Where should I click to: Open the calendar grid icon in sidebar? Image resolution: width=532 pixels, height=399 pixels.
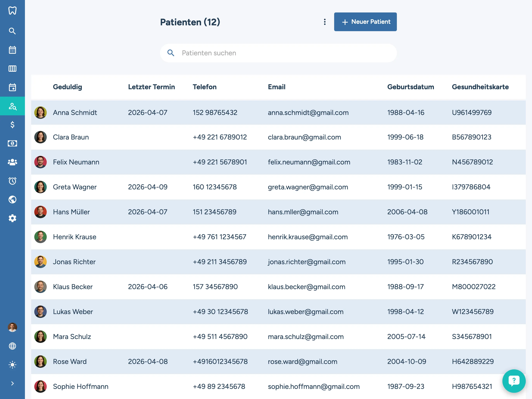click(x=12, y=50)
